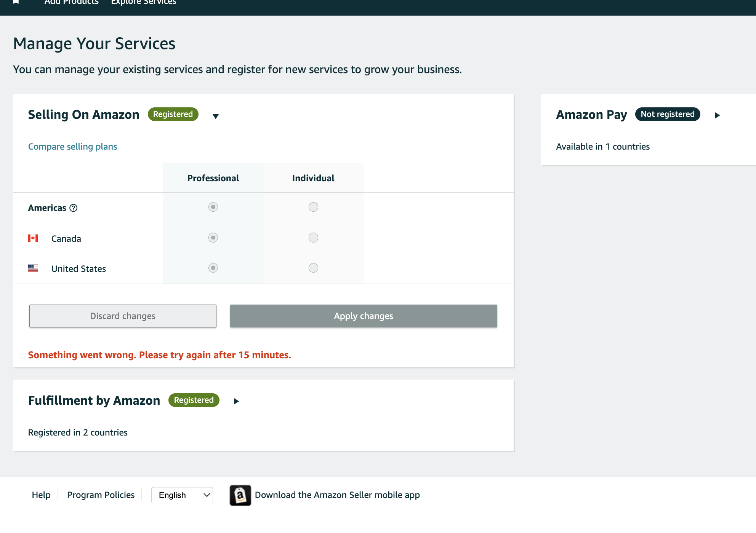Click the 'Something went wrong' error message
The image size is (756, 533).
(x=159, y=355)
